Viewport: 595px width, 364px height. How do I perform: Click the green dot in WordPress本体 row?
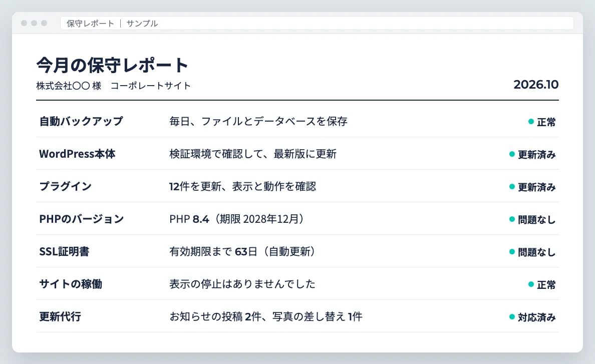click(512, 154)
